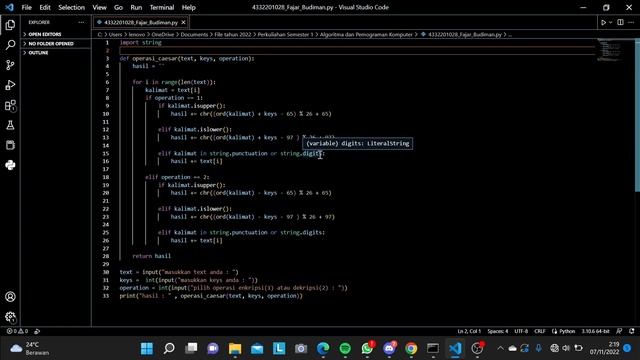This screenshot has width=640, height=360.
Task: Split the editor right
Action: tap(620, 22)
